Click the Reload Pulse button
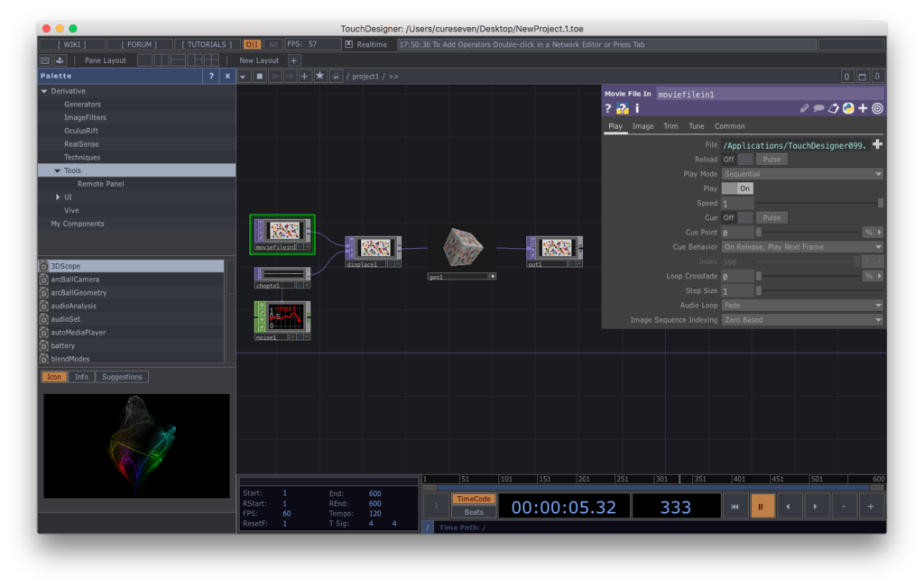 click(x=772, y=160)
